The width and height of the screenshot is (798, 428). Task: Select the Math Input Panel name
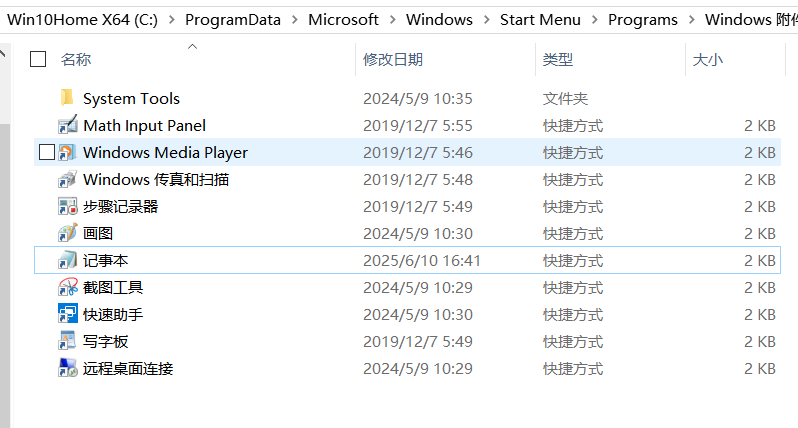(145, 125)
